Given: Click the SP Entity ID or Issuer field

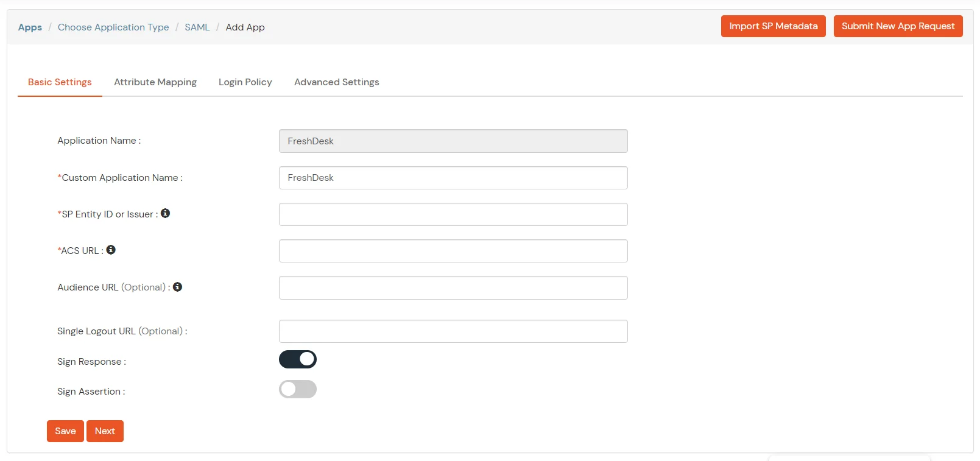Looking at the screenshot, I should [x=453, y=214].
